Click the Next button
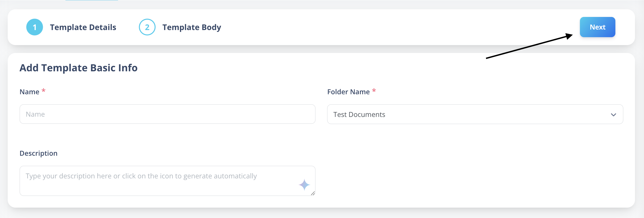This screenshot has width=644, height=218. 598,27
